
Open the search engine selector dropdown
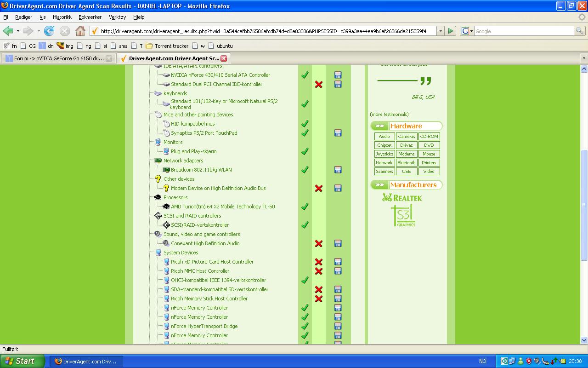[467, 31]
